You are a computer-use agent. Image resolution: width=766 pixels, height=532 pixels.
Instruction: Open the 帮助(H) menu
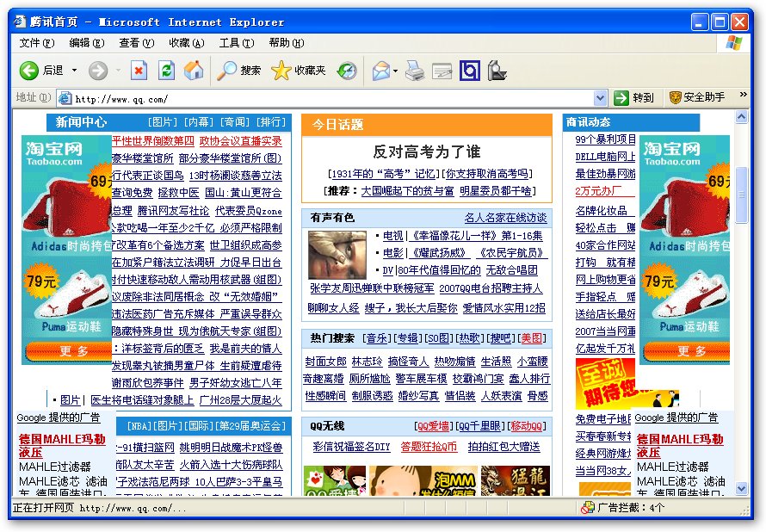point(287,43)
